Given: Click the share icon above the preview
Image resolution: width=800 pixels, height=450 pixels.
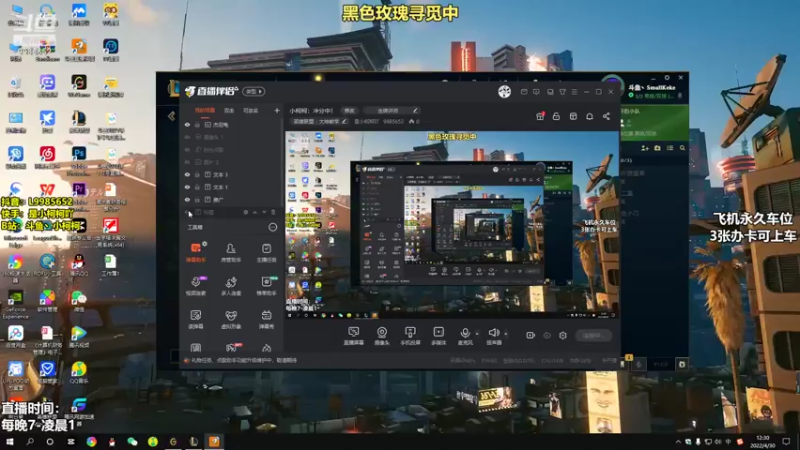Looking at the screenshot, I should [x=606, y=116].
